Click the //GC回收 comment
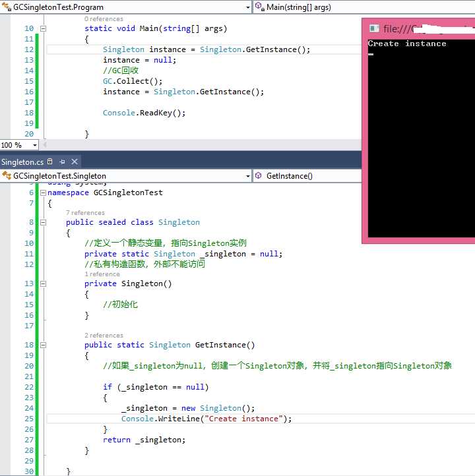Viewport: 475px width, 476px height. pyautogui.click(x=121, y=71)
